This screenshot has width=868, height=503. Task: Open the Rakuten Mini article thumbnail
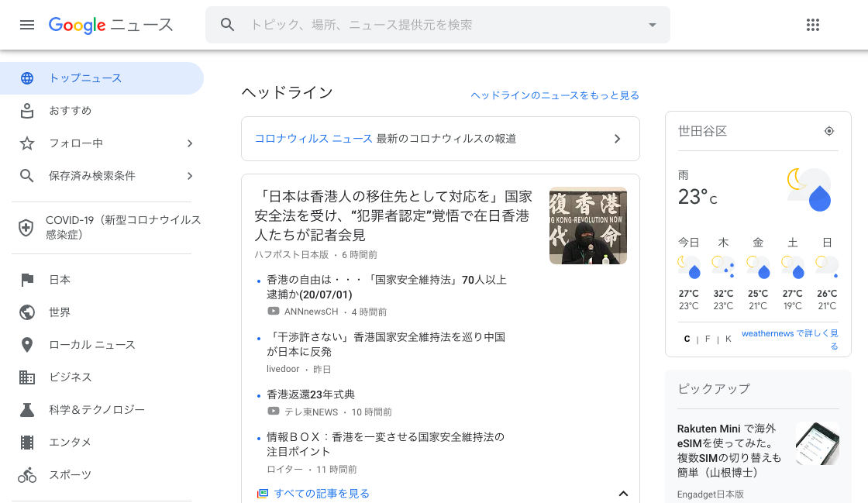tap(817, 443)
